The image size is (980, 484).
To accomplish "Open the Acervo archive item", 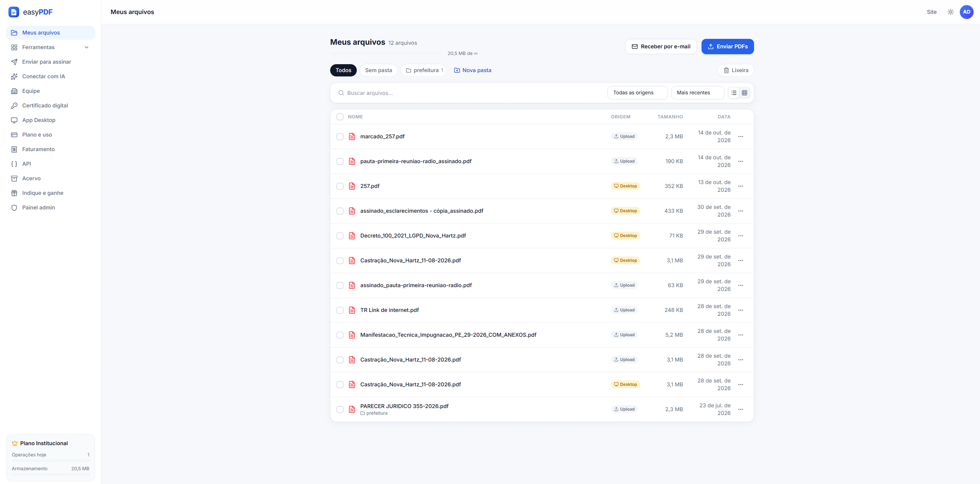I will [51, 178].
